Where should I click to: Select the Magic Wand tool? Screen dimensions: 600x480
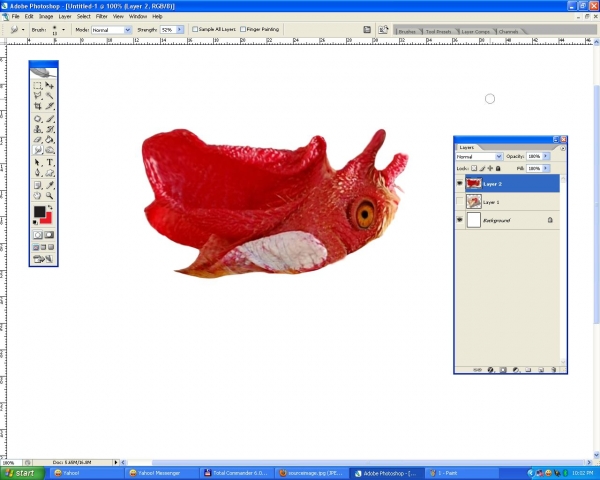49,96
